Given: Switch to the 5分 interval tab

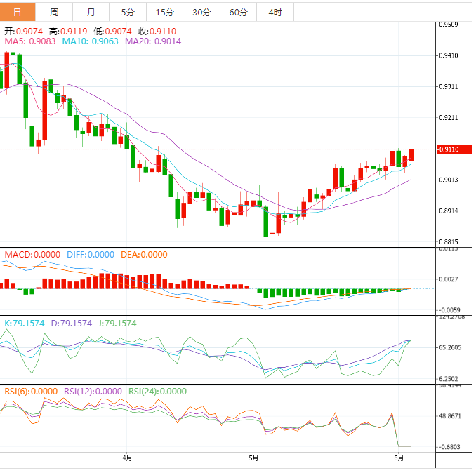Looking at the screenshot, I should click(x=128, y=12).
